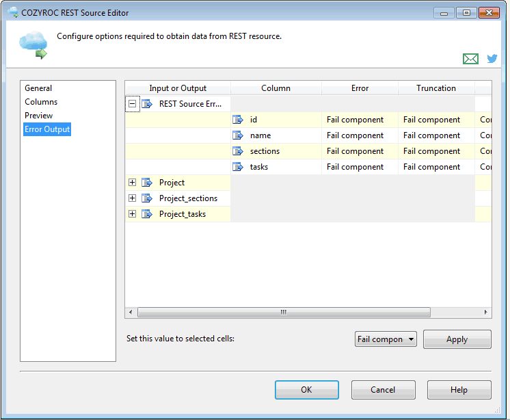Screen dimensions: 510x420
Task: Click the scrollbar left arrow
Action: click(131, 313)
